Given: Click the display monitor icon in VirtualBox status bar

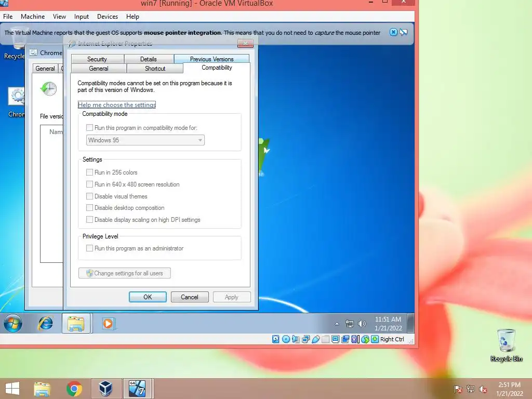Looking at the screenshot, I should (x=335, y=339).
